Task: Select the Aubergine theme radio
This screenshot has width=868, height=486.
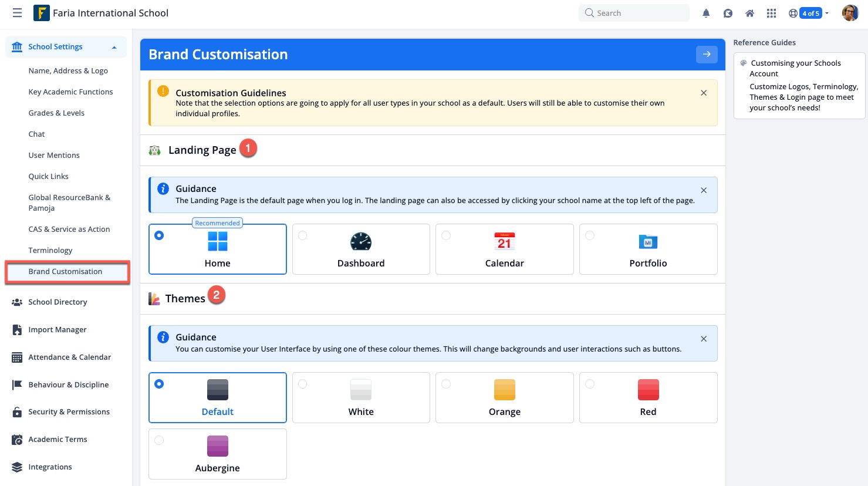Action: [x=159, y=440]
